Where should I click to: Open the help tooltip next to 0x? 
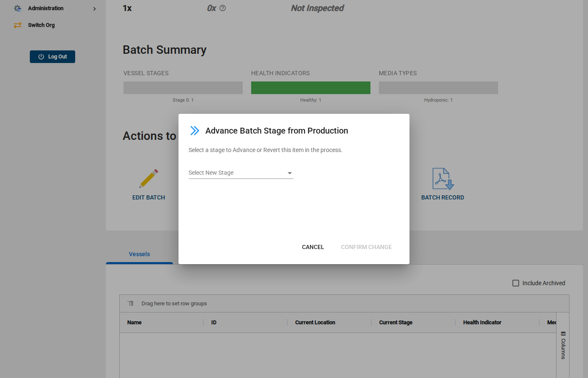tap(223, 8)
